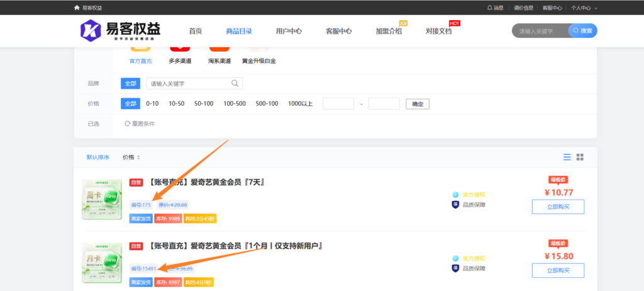Open the 易客权益 logo in header
Viewport: 644px width, 291px height.
(120, 31)
